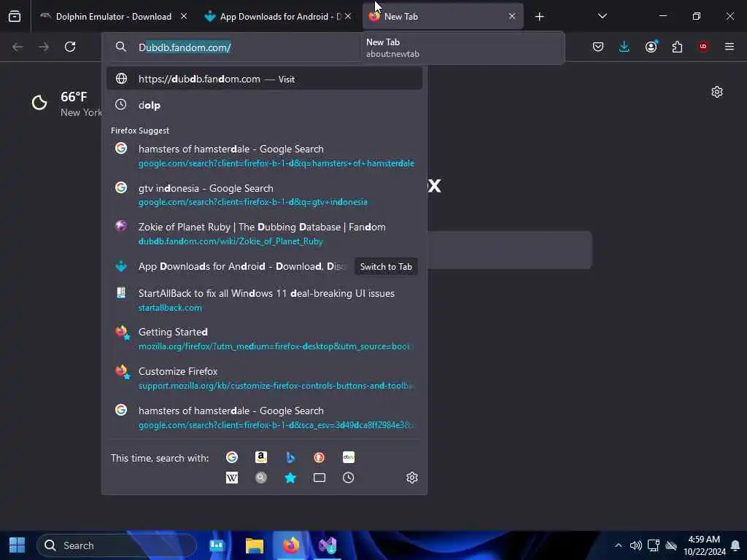Screen dimensions: 747x560
Task: Open first hamsters of hamsterdale Google Search result
Action: tap(264, 155)
